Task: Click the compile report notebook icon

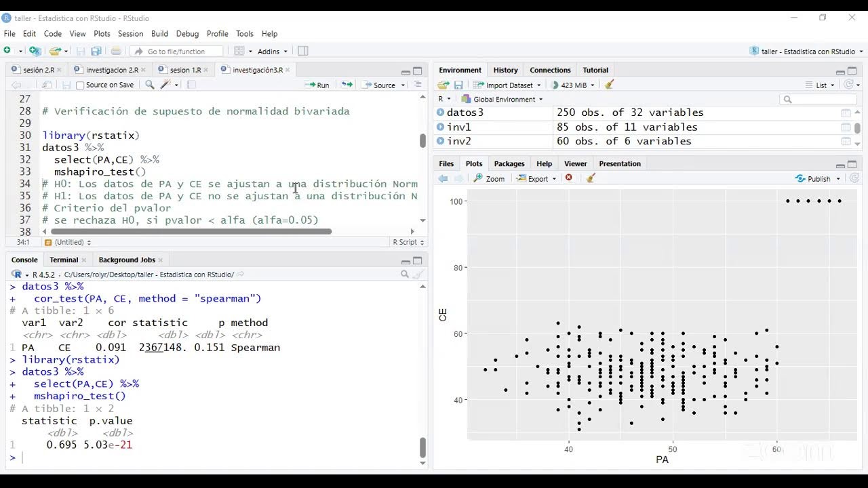Action: 191,85
